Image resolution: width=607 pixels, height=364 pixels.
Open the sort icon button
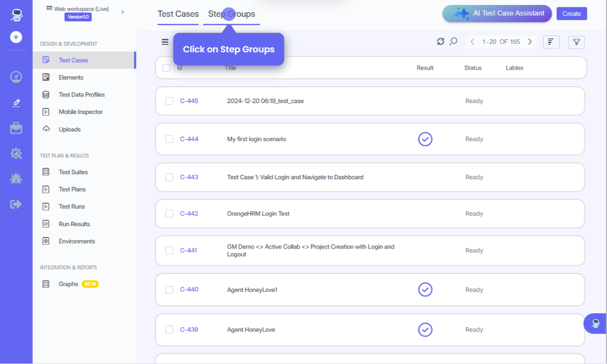tap(551, 42)
